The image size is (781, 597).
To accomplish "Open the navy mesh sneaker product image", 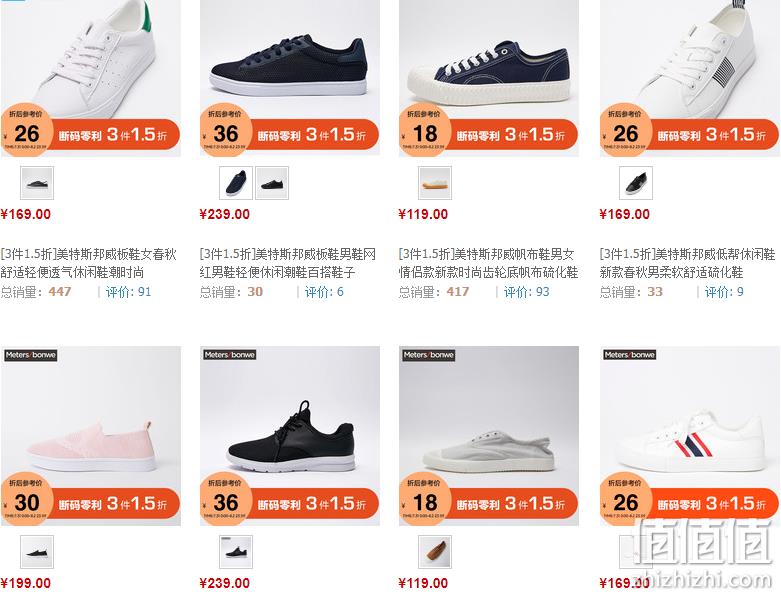I will click(290, 78).
